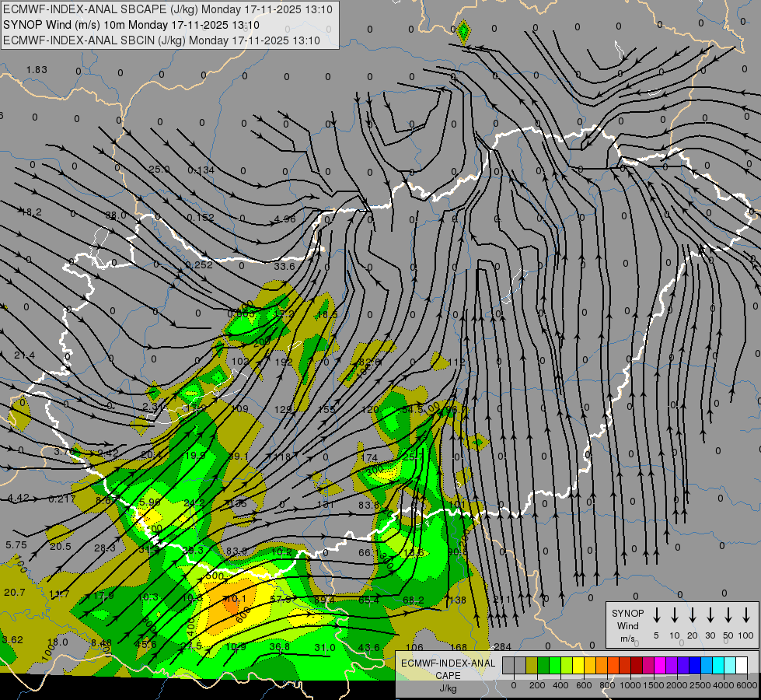Select the 'SYNOP Wind (m/s) 10m' title line
761x700 pixels.
click(x=131, y=25)
